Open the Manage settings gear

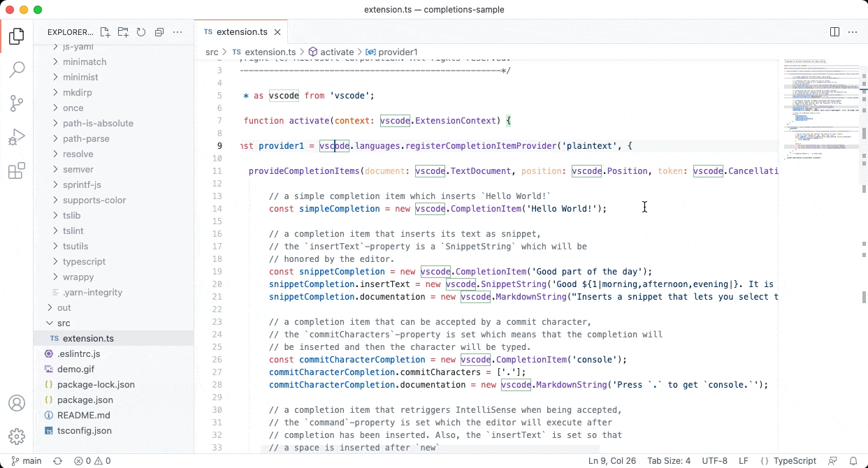click(x=17, y=437)
